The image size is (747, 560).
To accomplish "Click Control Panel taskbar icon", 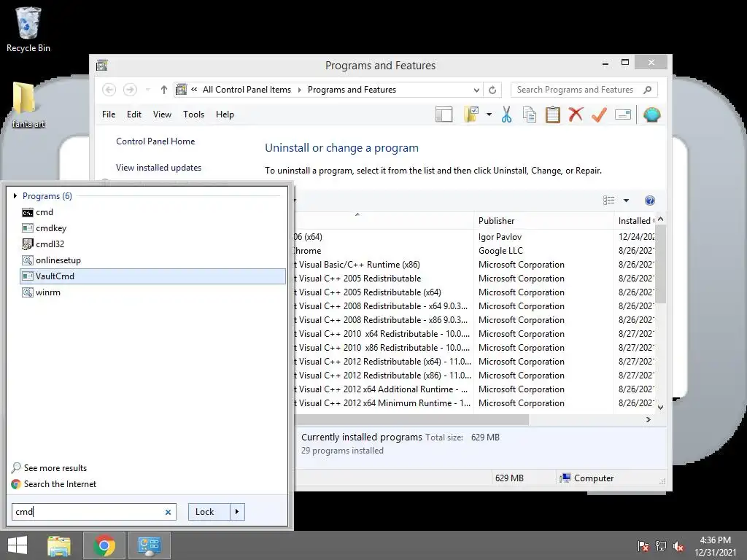I will coord(150,545).
